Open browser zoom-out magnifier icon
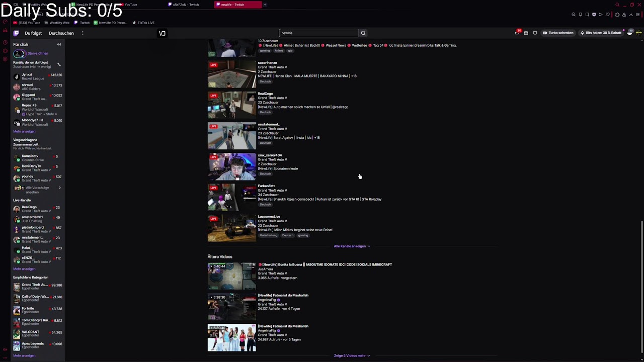The width and height of the screenshot is (644, 362). point(574,15)
